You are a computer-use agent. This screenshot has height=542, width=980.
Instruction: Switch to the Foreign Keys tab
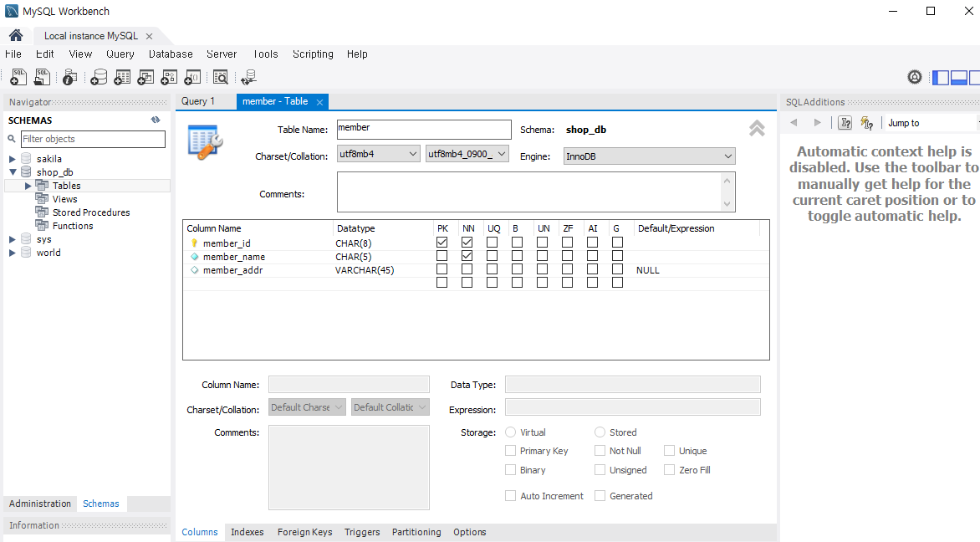tap(305, 532)
